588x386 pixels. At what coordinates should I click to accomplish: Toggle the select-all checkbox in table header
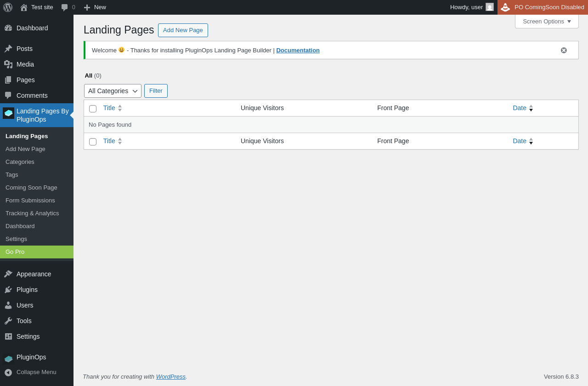tap(93, 109)
